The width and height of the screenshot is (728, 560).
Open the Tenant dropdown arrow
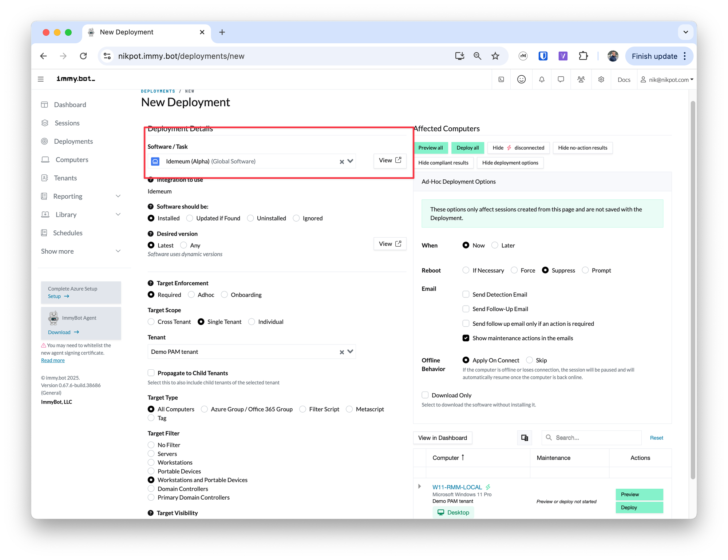point(350,352)
